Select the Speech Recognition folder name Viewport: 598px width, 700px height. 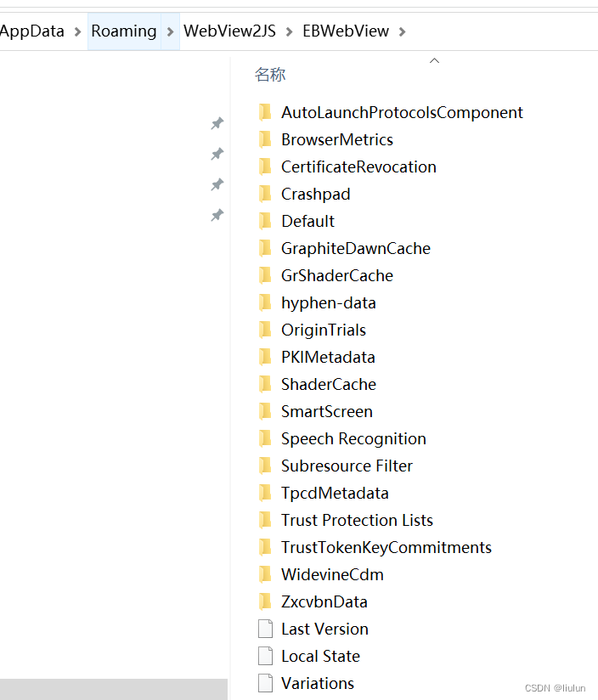coord(353,439)
